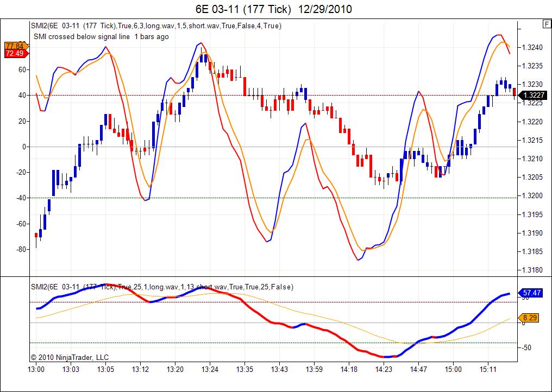This screenshot has width=552, height=392.
Task: Click the orange 77.84 value marker
Action: coord(16,46)
